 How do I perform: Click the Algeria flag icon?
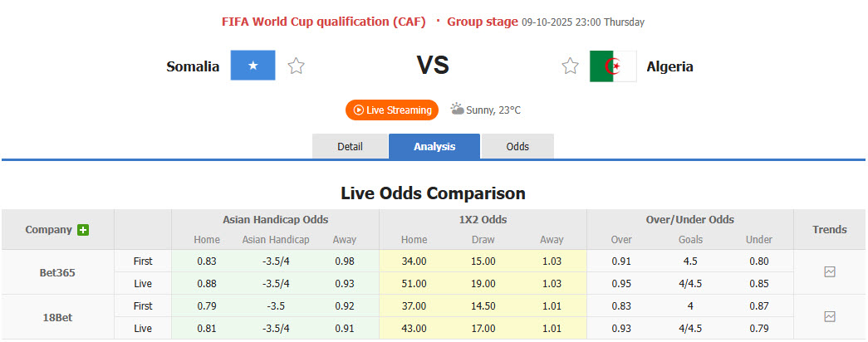tap(613, 66)
